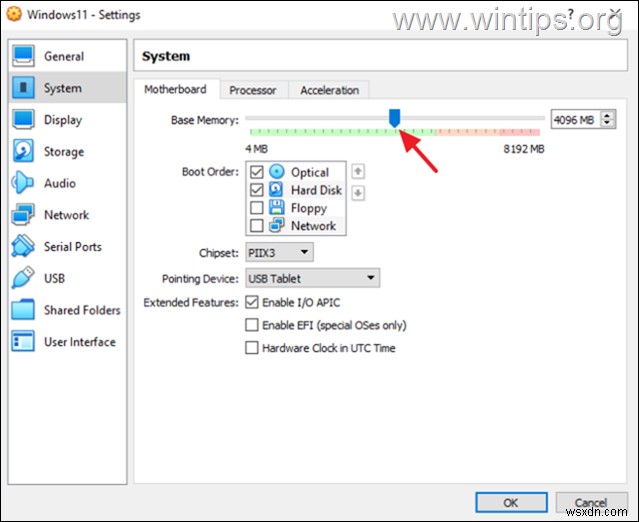The width and height of the screenshot is (639, 522).
Task: Click the Cancel button
Action: [591, 502]
